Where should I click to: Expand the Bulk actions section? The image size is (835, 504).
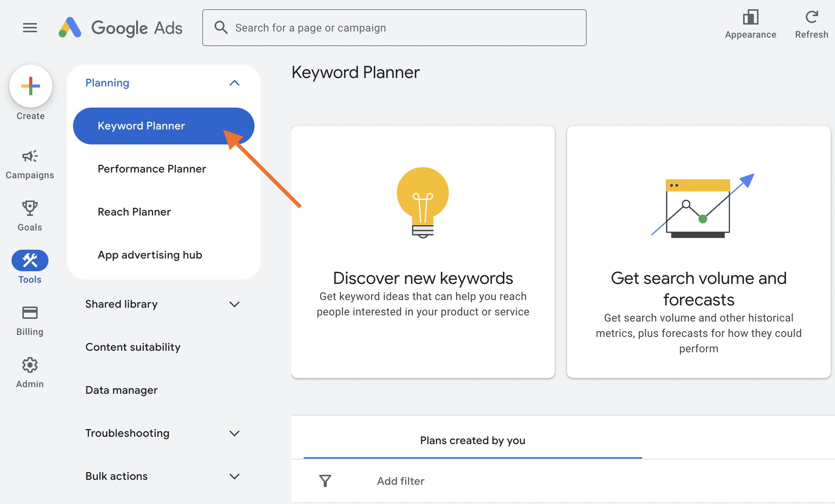click(x=161, y=476)
